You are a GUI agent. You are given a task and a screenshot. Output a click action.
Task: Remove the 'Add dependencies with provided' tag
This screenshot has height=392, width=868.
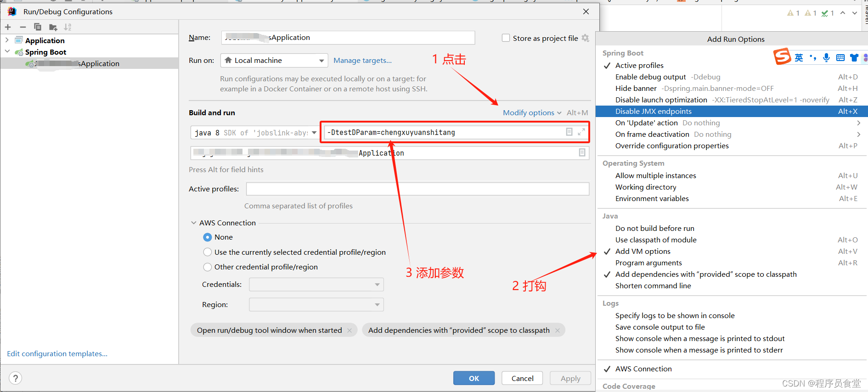pos(557,330)
